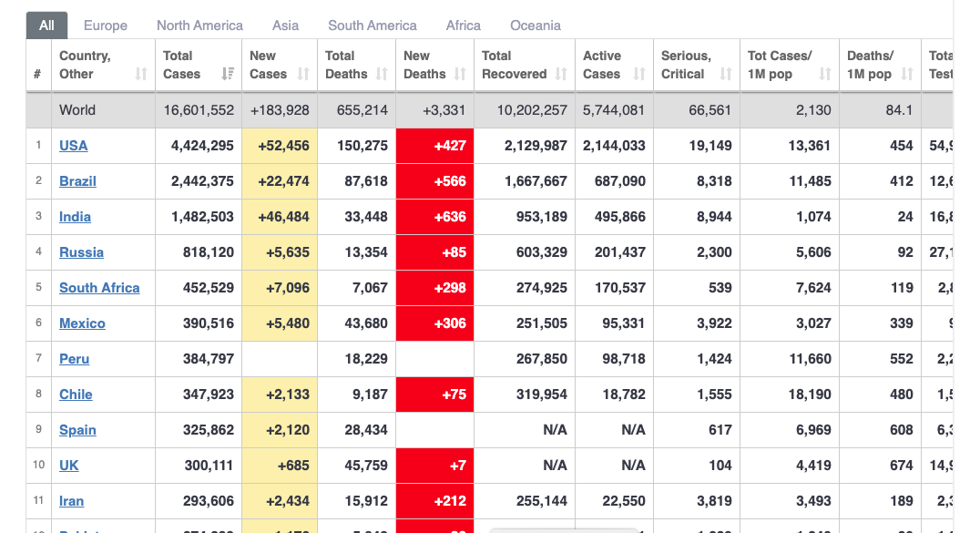
Task: Open the USA country link
Action: (x=74, y=146)
